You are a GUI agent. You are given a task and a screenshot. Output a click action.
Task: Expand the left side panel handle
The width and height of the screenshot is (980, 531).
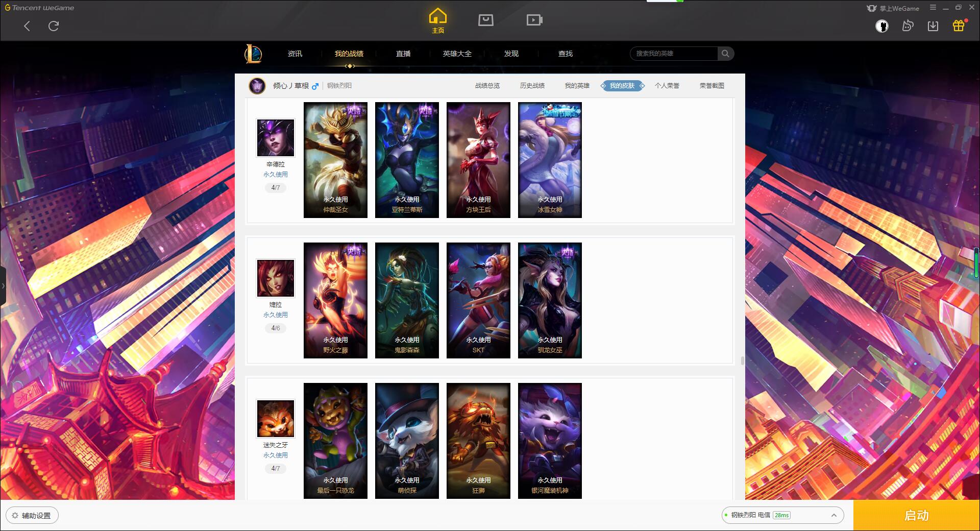coord(3,286)
